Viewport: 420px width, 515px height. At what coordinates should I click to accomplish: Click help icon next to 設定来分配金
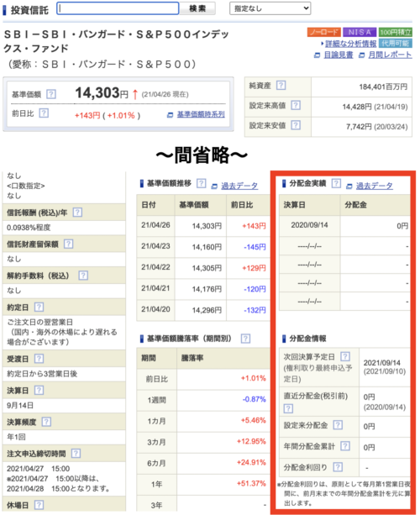pos(338,425)
